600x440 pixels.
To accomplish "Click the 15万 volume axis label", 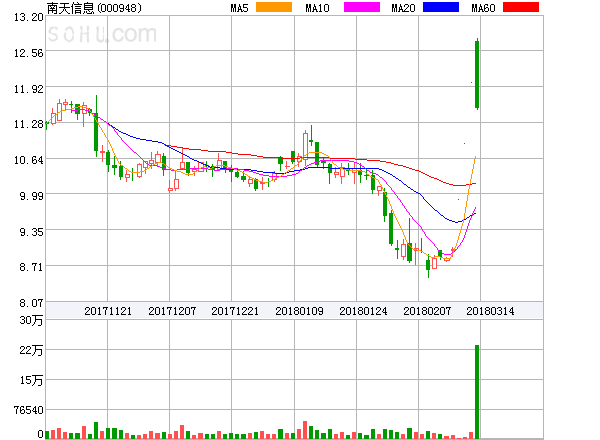I will (x=31, y=380).
